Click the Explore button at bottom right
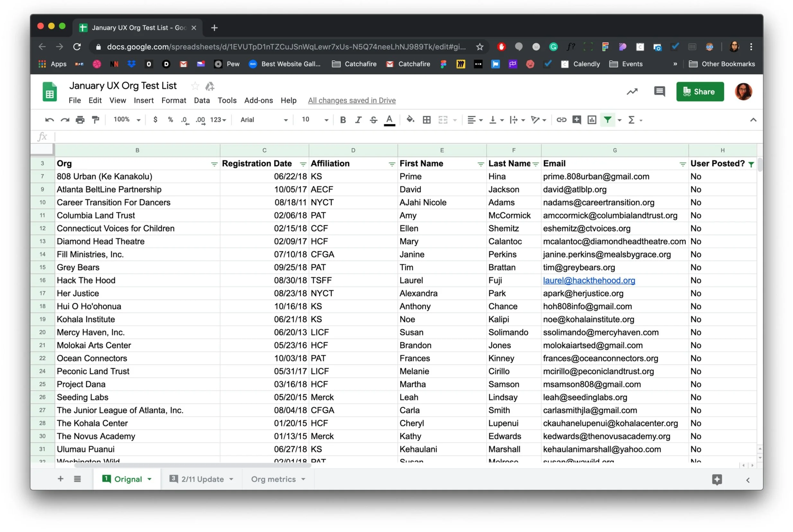793x532 pixels. point(717,479)
